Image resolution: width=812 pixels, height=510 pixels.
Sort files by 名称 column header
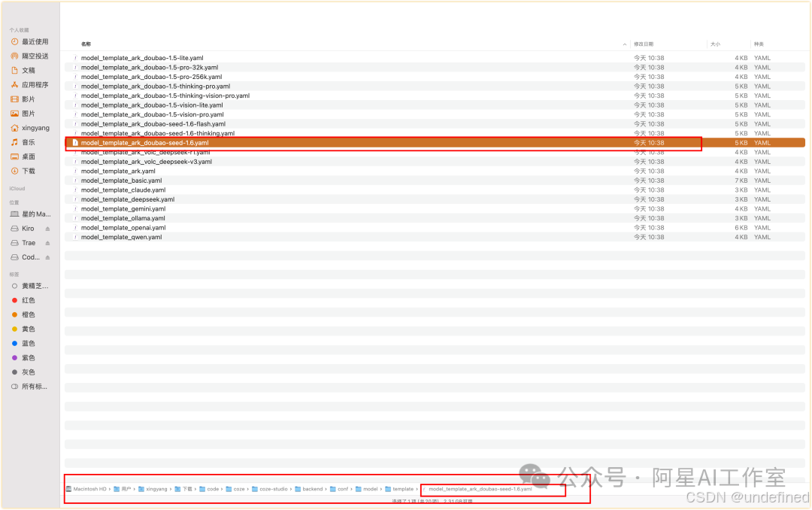[x=86, y=44]
